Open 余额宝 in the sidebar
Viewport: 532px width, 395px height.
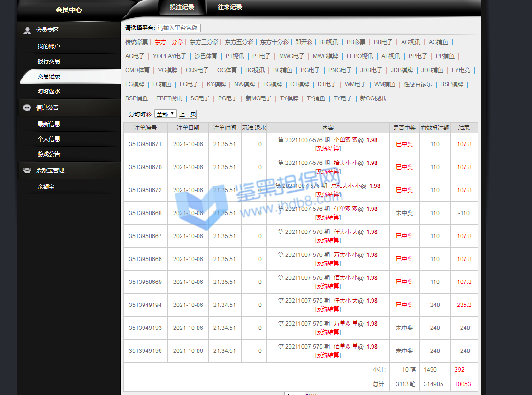[x=46, y=187]
